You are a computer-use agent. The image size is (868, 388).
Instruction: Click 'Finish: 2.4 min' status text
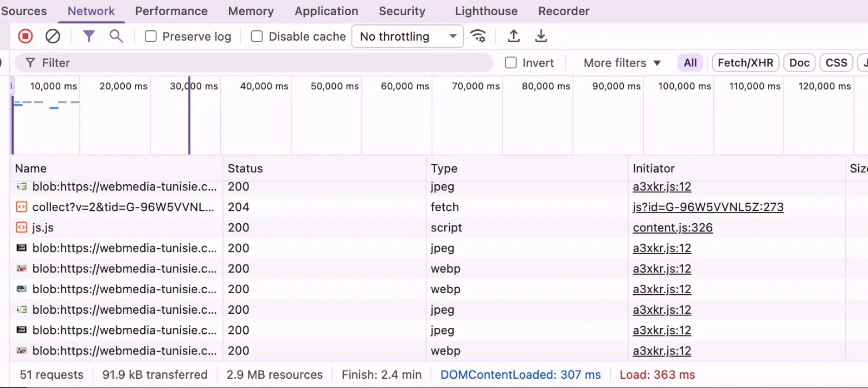click(x=381, y=375)
